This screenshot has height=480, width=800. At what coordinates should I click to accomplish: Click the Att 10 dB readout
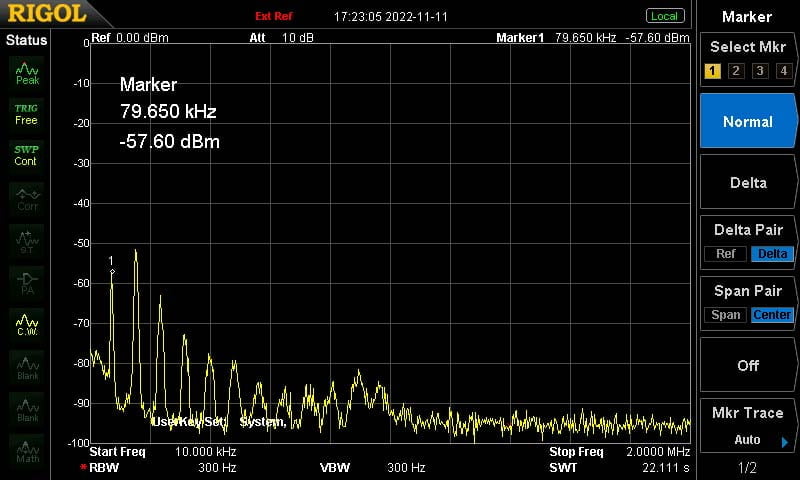click(281, 37)
